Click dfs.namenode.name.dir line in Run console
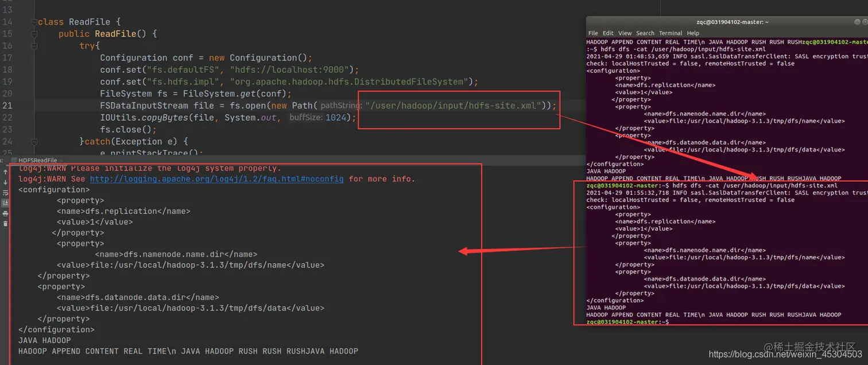Viewport: 868px width, 365px height. point(176,254)
